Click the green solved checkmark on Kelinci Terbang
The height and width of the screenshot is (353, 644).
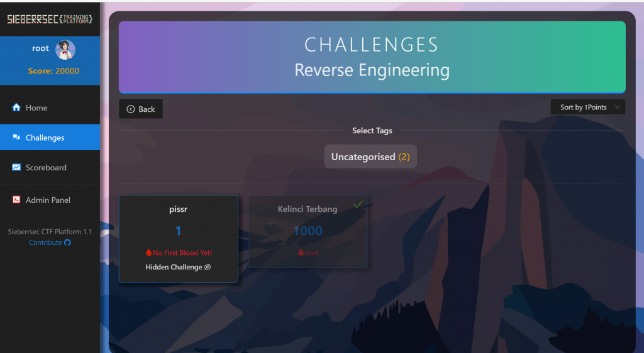[358, 204]
